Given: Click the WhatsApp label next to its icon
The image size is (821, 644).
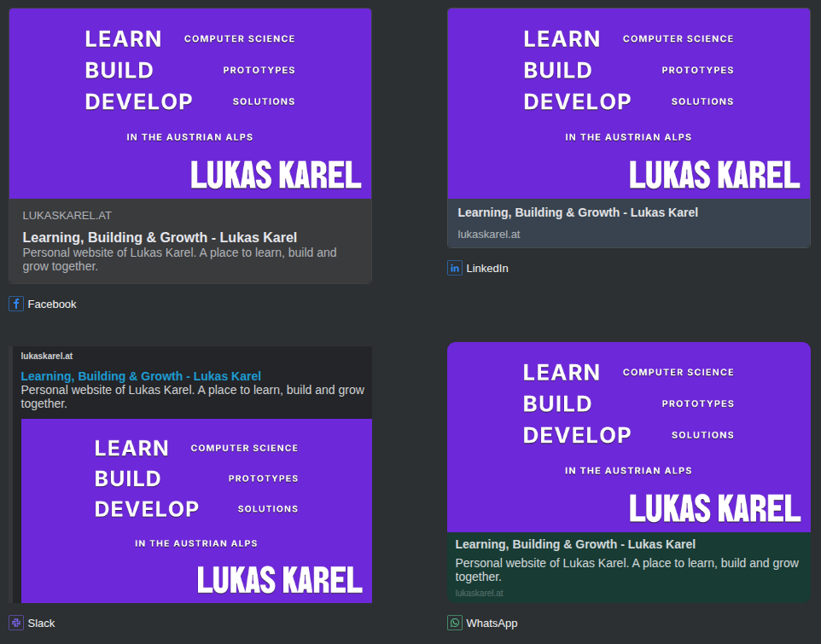Looking at the screenshot, I should 493,623.
